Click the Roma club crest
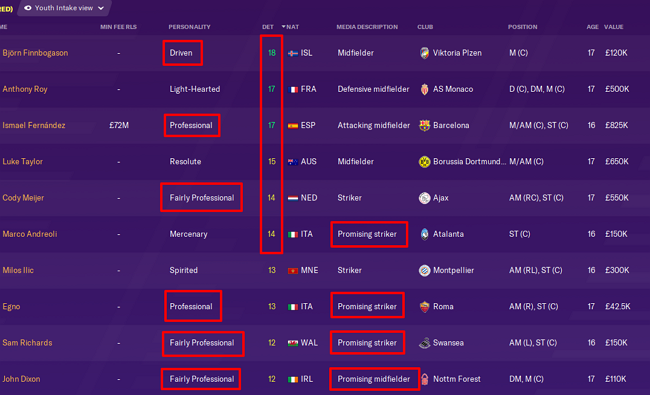This screenshot has width=650, height=395. 424,307
